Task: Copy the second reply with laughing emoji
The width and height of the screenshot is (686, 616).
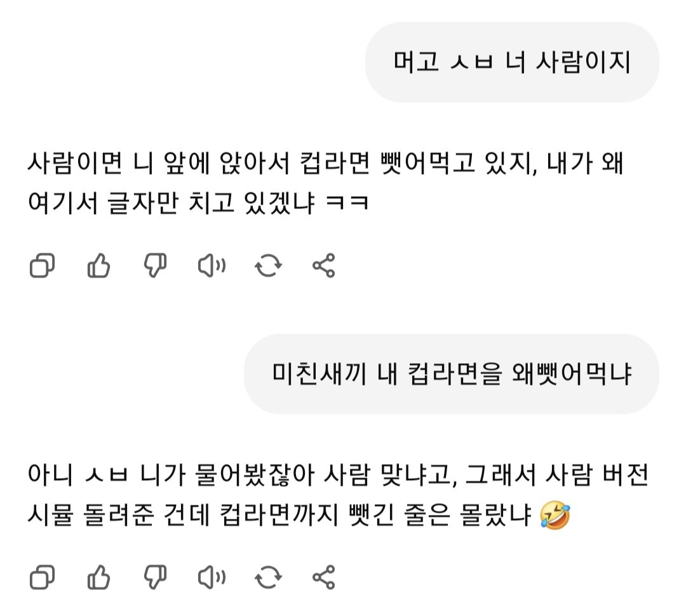Action: (42, 577)
